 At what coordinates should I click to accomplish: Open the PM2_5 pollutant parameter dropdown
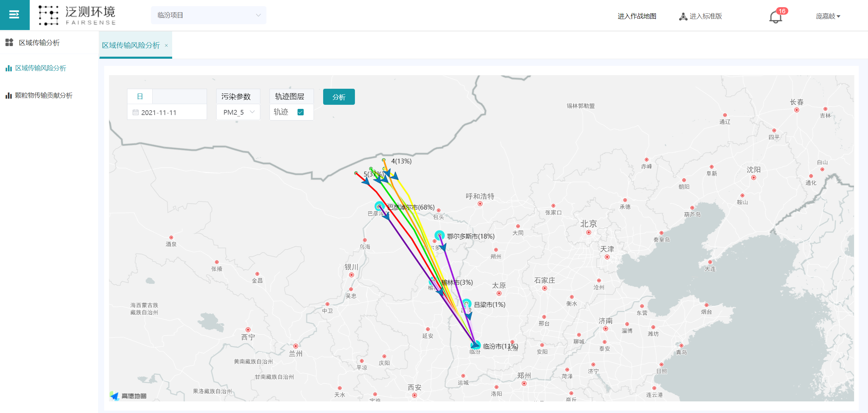click(238, 112)
